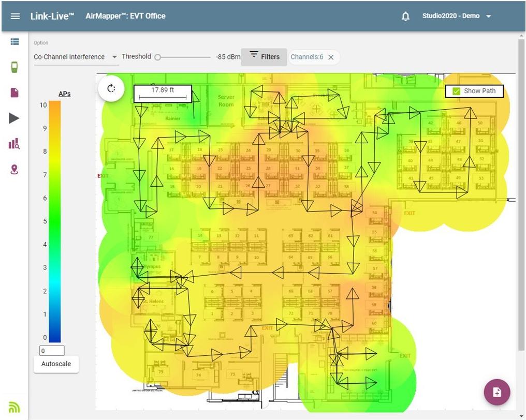Open the green handheld device sidebar icon
The height and width of the screenshot is (420, 526).
pos(14,67)
